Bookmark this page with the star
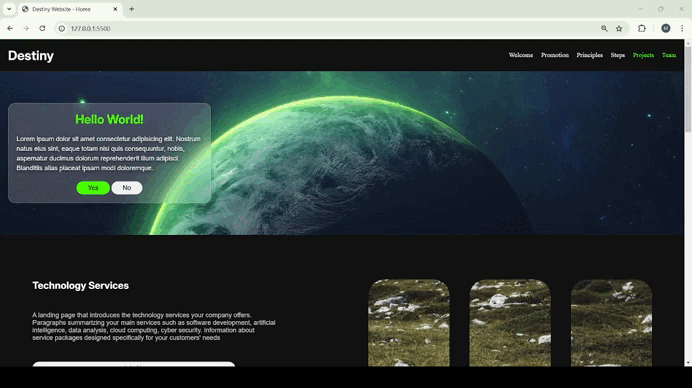The width and height of the screenshot is (692, 388). click(619, 28)
